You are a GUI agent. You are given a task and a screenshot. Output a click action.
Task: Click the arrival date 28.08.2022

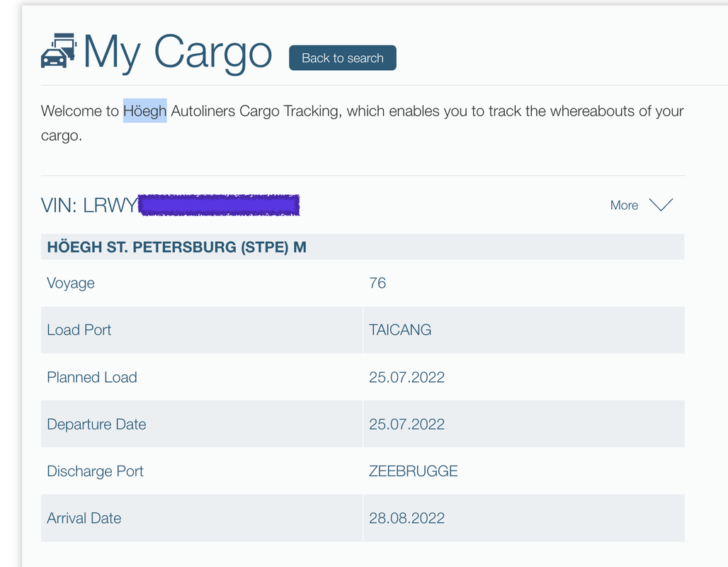click(406, 518)
